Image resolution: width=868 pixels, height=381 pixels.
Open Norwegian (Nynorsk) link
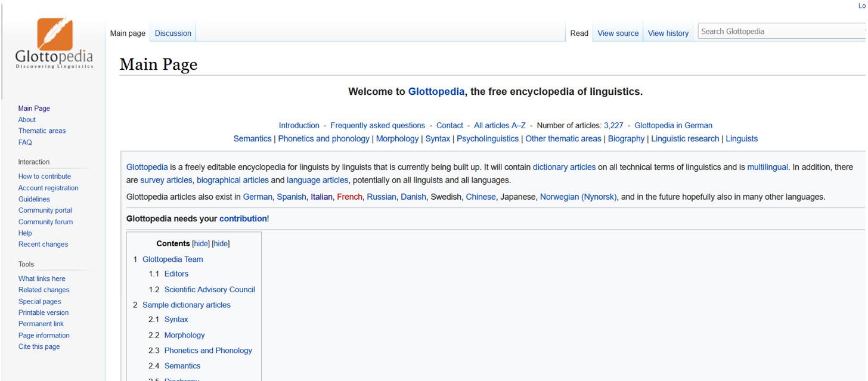[578, 197]
